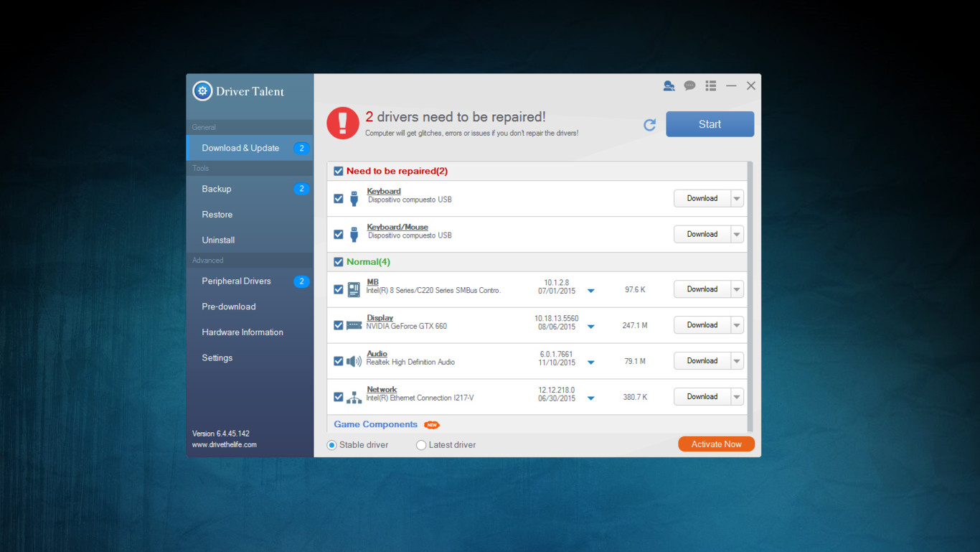Click the Audio speaker device icon

(354, 361)
